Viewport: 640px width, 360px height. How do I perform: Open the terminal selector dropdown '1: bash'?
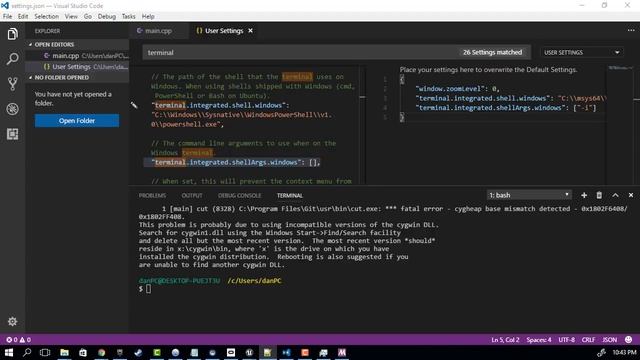coord(529,196)
